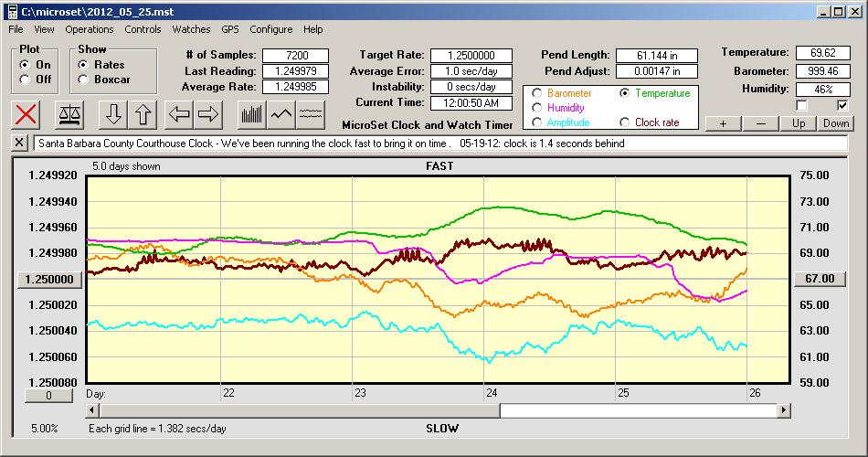Click the red X clear icon
868x457 pixels.
pyautogui.click(x=26, y=114)
